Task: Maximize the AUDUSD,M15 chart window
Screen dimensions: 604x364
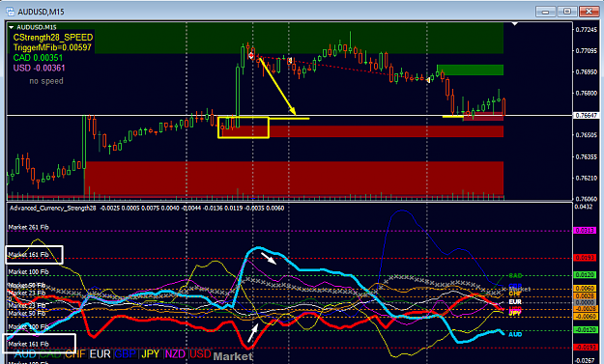Action: [567, 12]
